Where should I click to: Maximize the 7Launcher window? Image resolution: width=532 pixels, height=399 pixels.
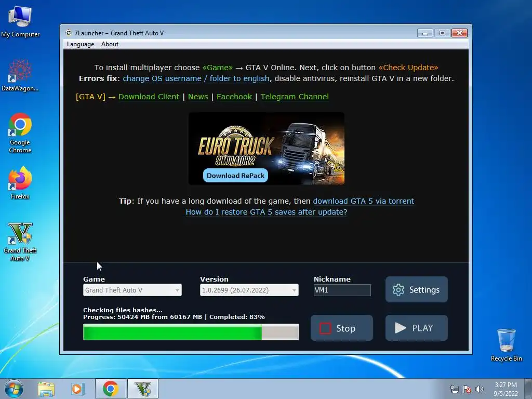(x=442, y=33)
